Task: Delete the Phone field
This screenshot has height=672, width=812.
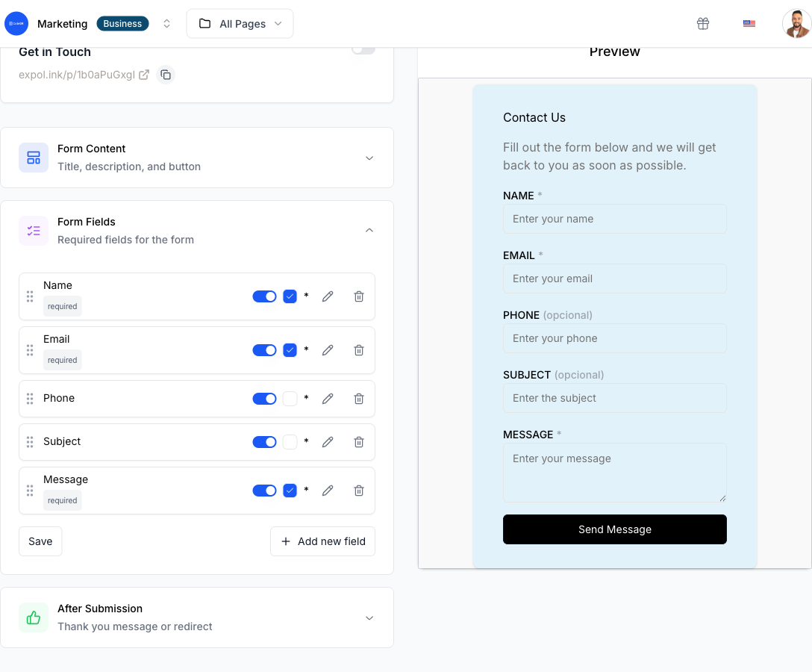Action: (359, 399)
